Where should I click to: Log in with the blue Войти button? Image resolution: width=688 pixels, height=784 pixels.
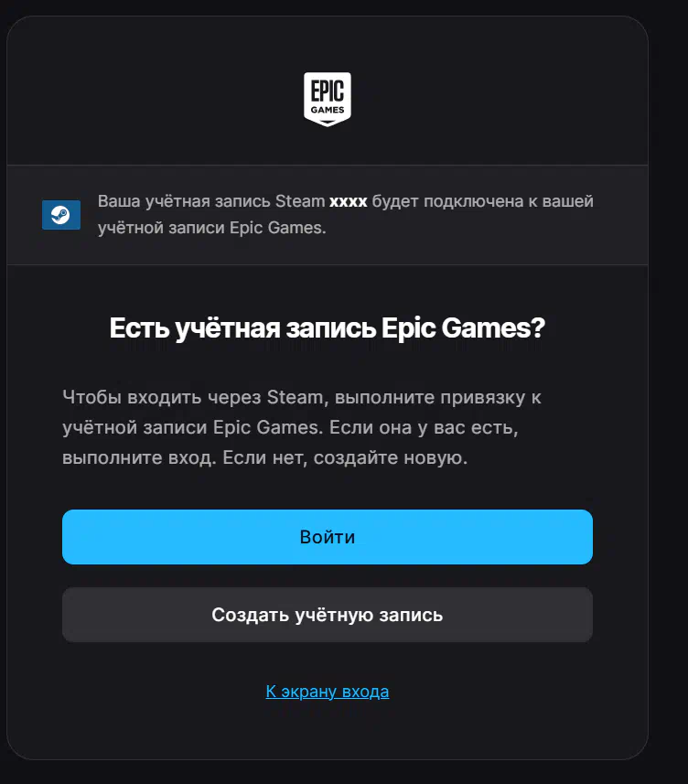pyautogui.click(x=328, y=537)
